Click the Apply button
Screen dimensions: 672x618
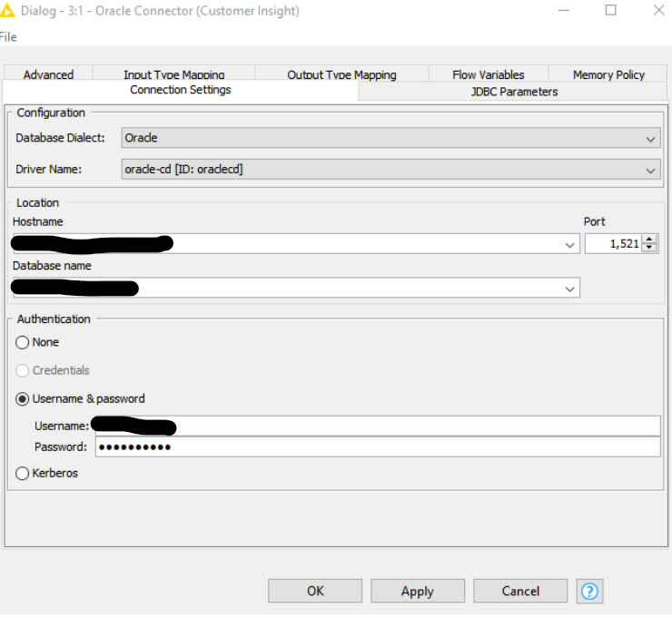418,591
